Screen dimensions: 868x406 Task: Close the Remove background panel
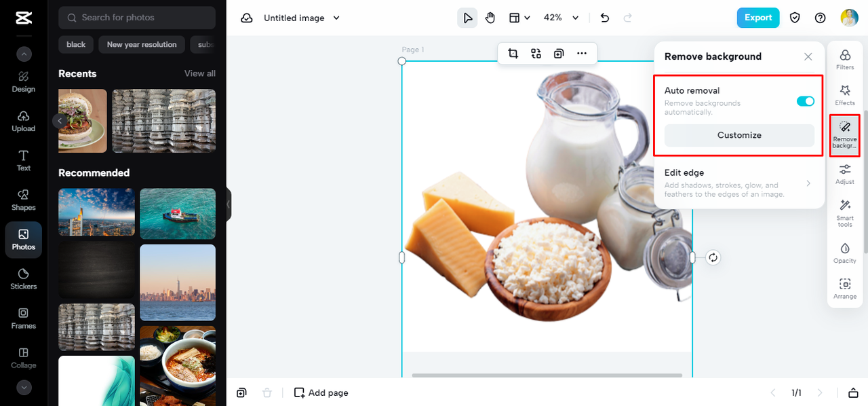[808, 57]
